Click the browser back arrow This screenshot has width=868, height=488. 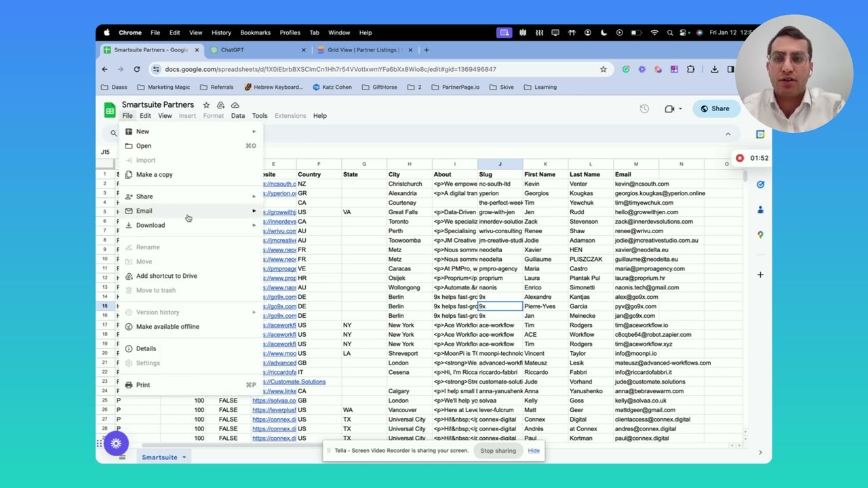click(104, 69)
